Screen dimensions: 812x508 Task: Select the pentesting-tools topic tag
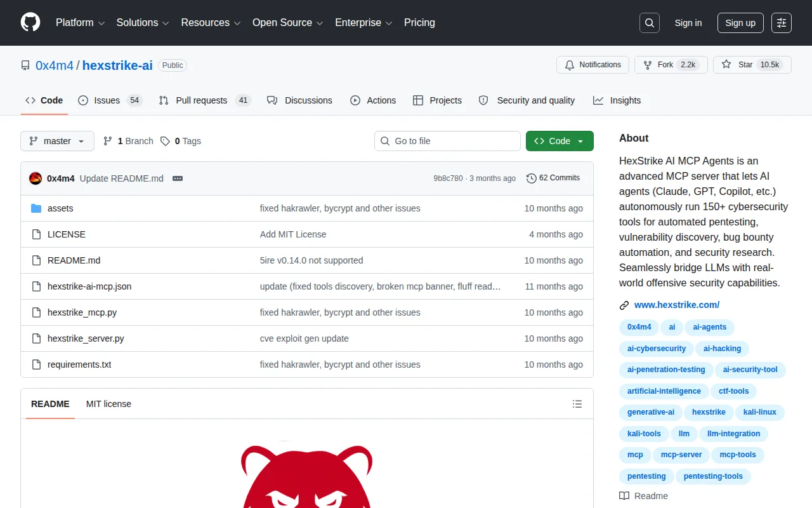(x=714, y=476)
